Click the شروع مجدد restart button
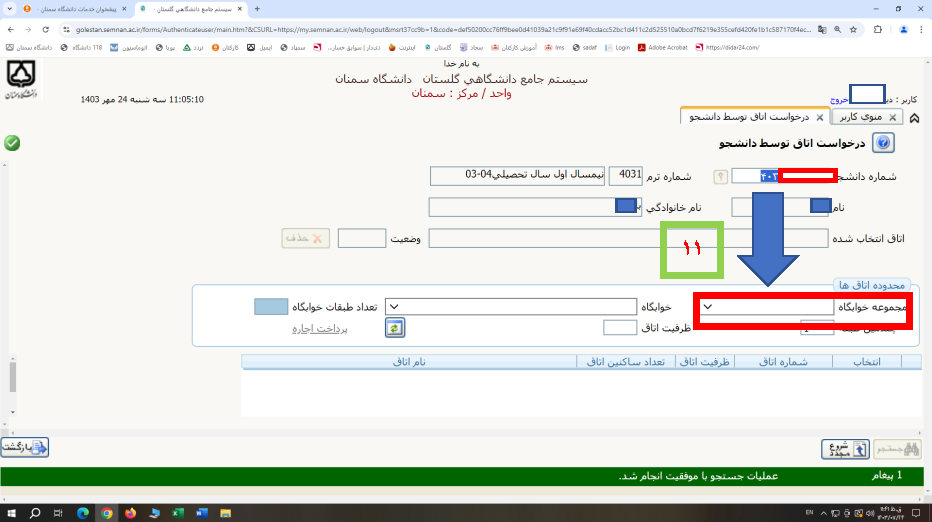The width and height of the screenshot is (932, 522). point(844,448)
